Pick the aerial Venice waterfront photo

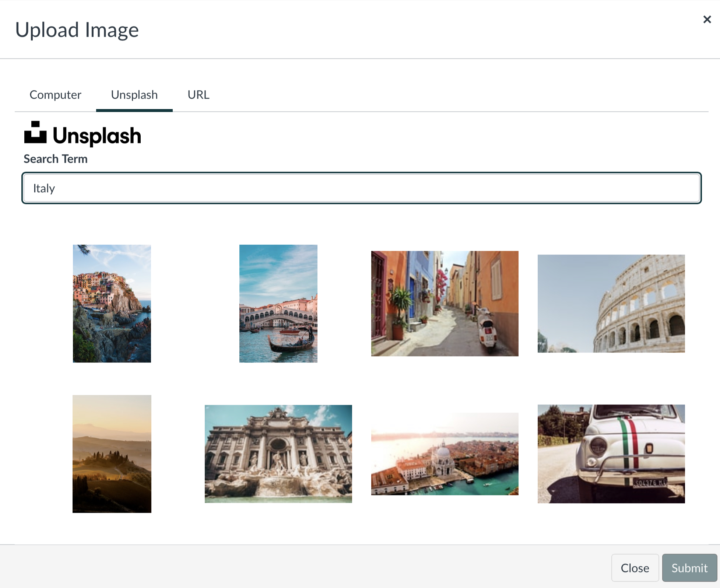click(x=445, y=454)
